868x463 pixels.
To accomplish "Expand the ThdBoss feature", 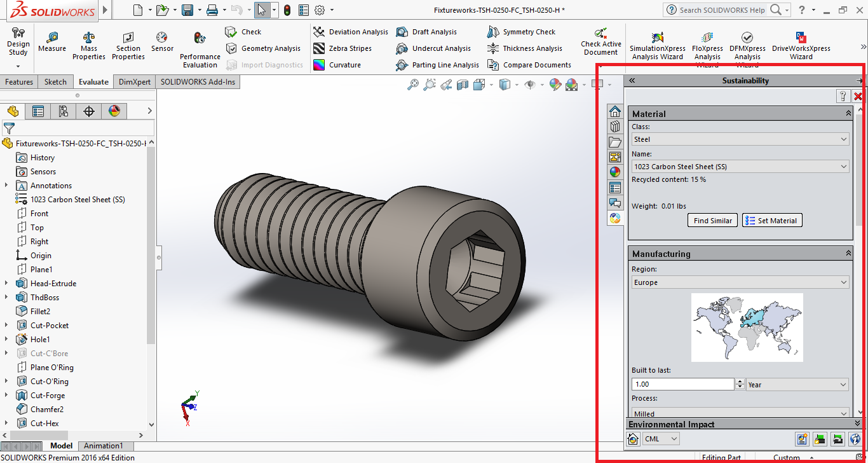I will pos(6,298).
